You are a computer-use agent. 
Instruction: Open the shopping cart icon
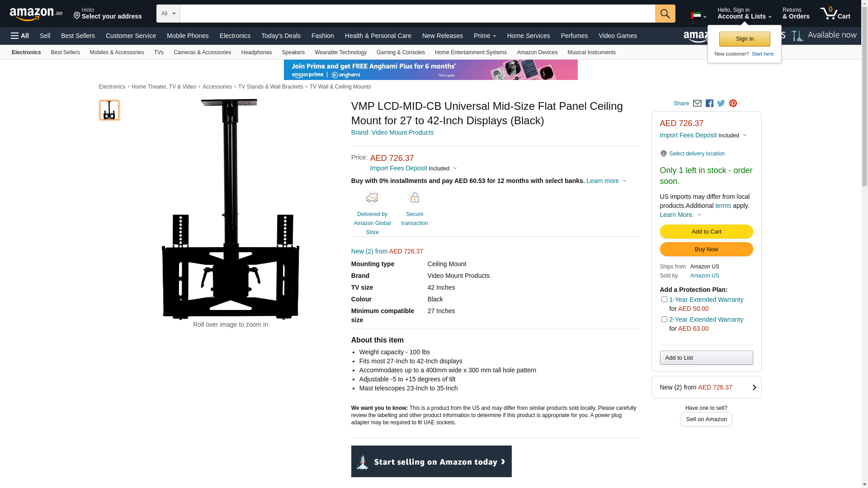tap(835, 14)
